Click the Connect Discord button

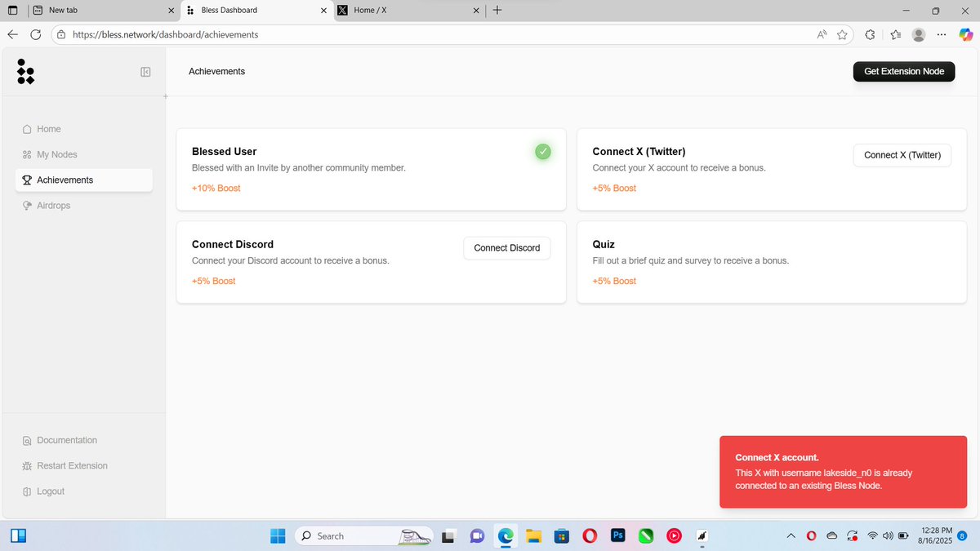507,248
